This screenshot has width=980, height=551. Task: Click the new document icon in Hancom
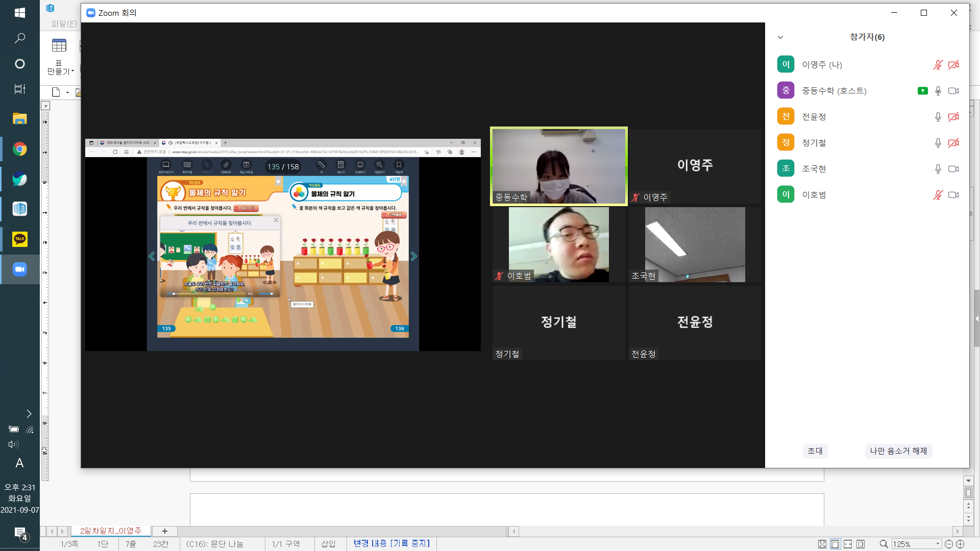point(56,92)
